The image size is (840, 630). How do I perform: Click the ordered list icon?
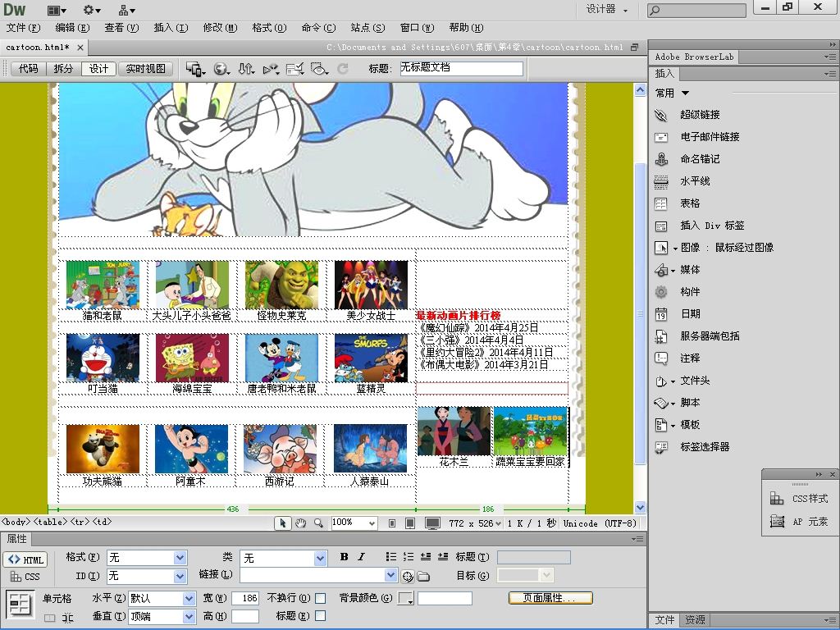(x=409, y=557)
